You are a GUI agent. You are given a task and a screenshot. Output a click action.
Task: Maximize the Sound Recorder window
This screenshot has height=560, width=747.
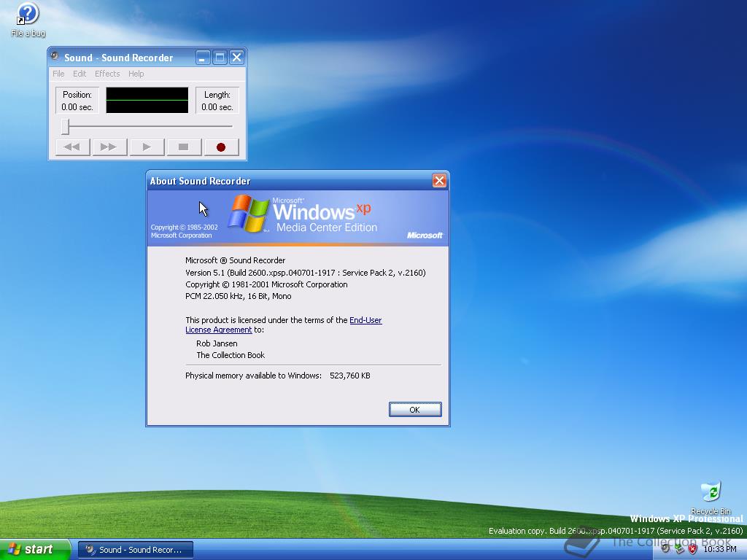coord(220,58)
